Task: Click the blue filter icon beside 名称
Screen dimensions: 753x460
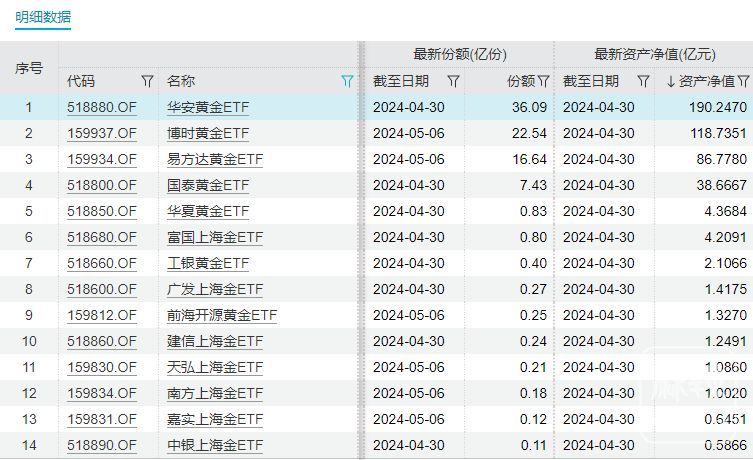Action: coord(347,81)
